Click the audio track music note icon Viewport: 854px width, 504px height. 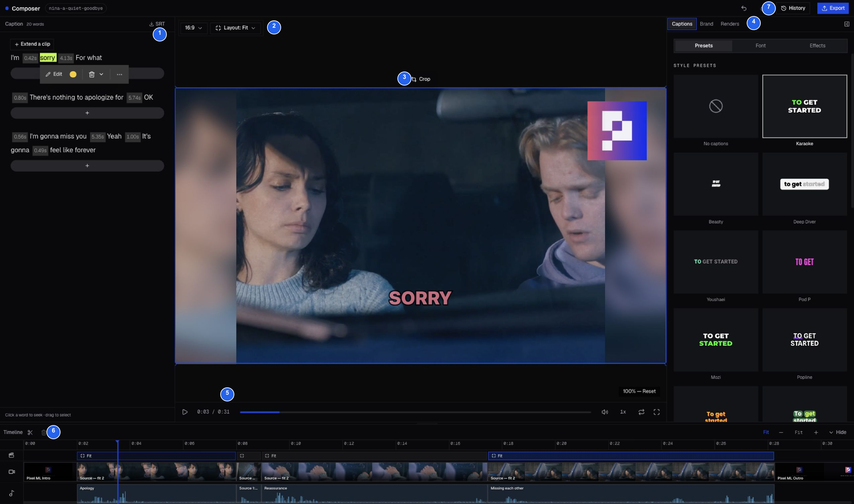point(12,493)
